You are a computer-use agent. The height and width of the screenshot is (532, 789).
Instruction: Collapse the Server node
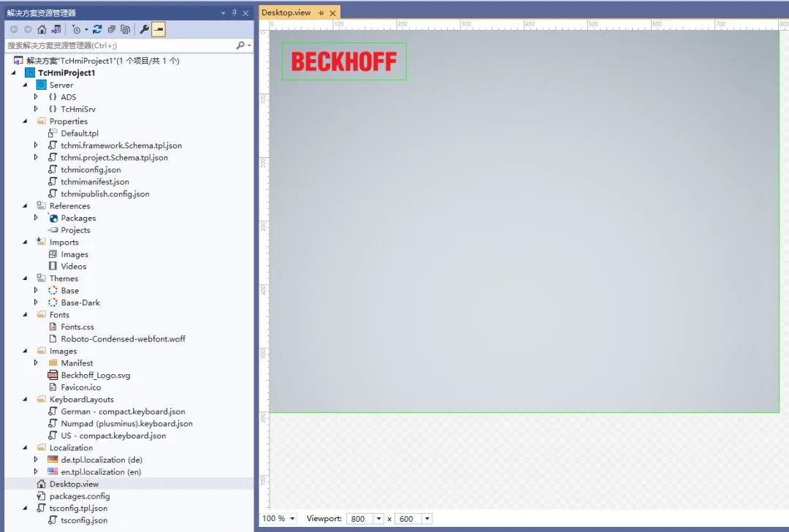pyautogui.click(x=25, y=85)
